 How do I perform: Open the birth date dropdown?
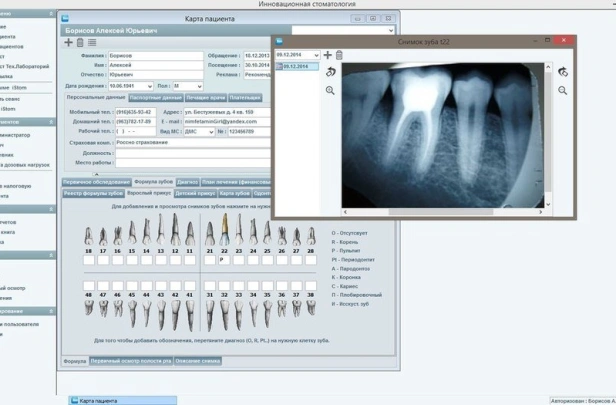point(149,87)
